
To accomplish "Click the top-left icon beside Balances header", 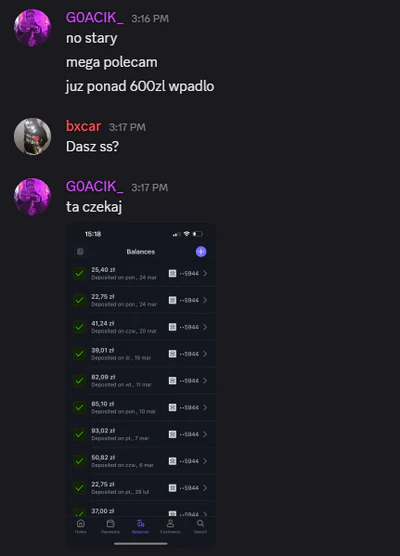I will coord(80,252).
